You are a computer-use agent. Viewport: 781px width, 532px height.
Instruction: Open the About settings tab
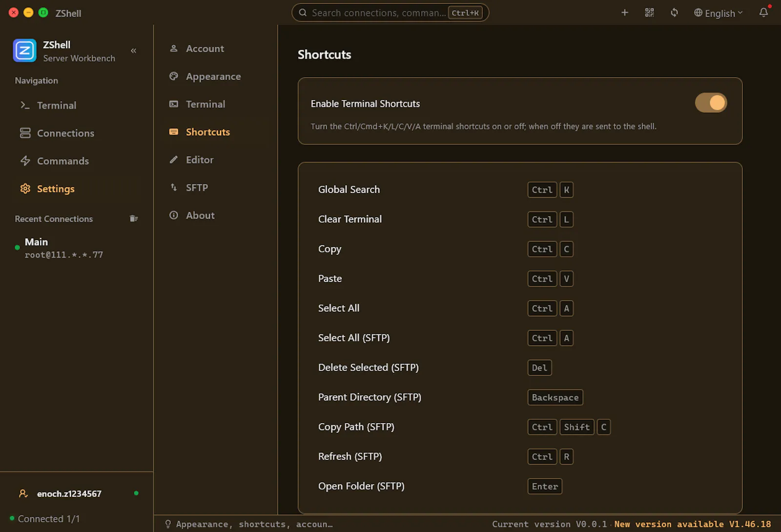point(216,216)
